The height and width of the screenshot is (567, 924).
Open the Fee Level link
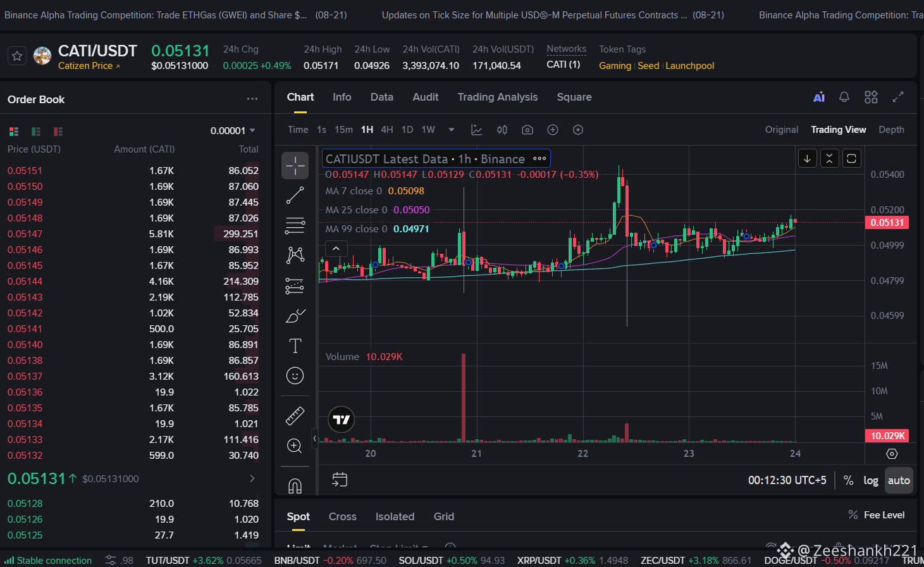tap(876, 515)
